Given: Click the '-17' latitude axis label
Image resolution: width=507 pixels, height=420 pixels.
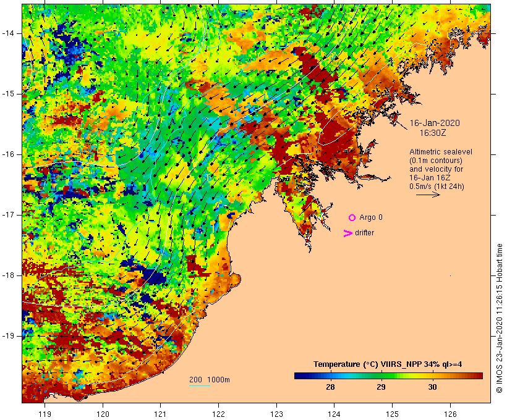Looking at the screenshot, I should 8,215.
